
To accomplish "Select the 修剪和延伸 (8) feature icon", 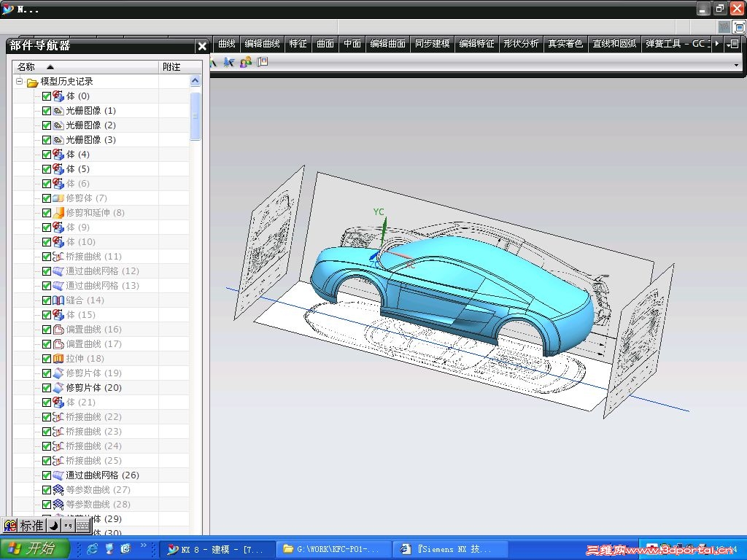I will click(58, 213).
